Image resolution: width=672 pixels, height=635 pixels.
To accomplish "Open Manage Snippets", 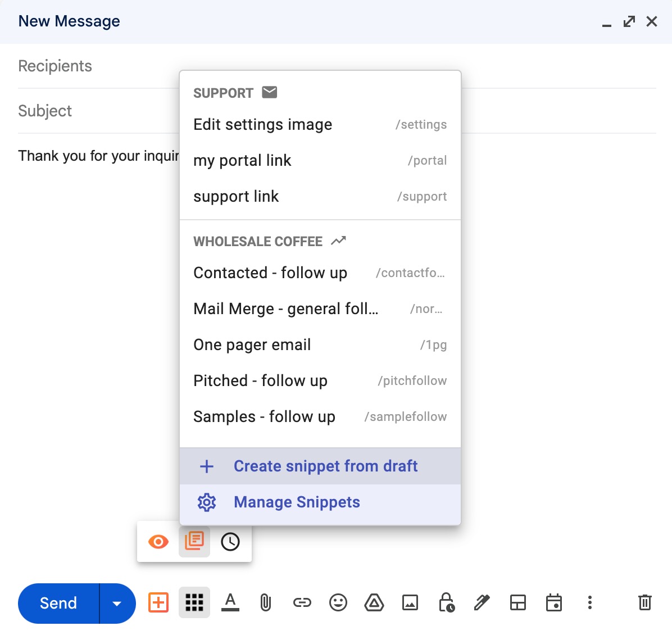I will coord(297,502).
